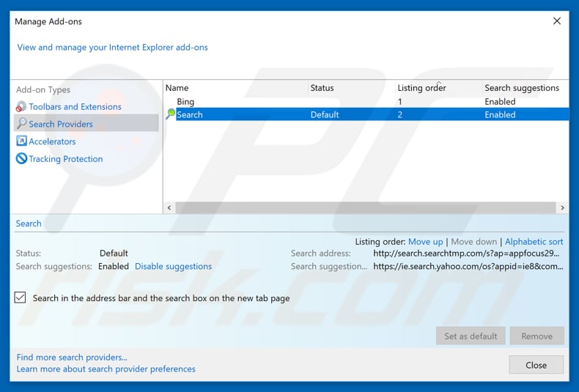This screenshot has height=392, width=579.
Task: Click the Move down link
Action: (x=473, y=242)
